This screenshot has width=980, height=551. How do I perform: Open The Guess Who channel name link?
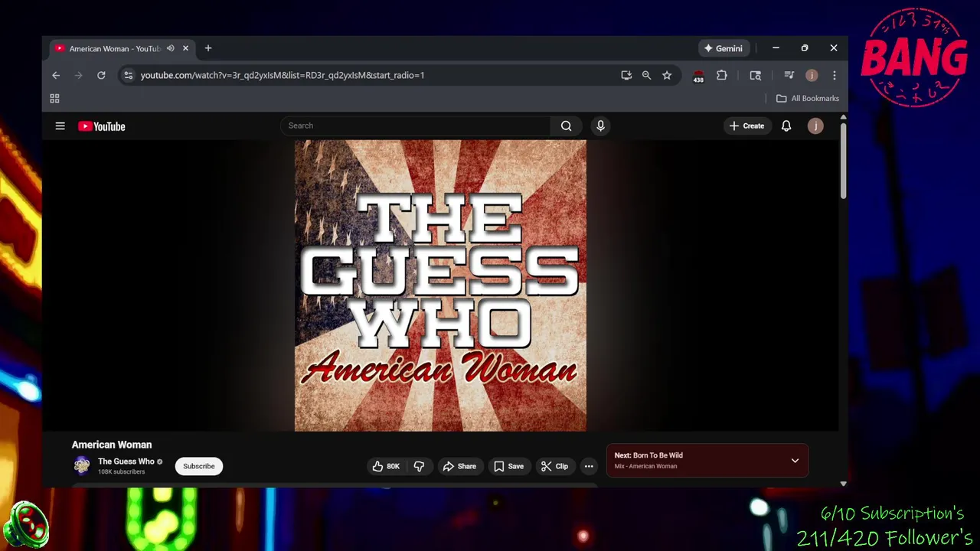pos(126,461)
